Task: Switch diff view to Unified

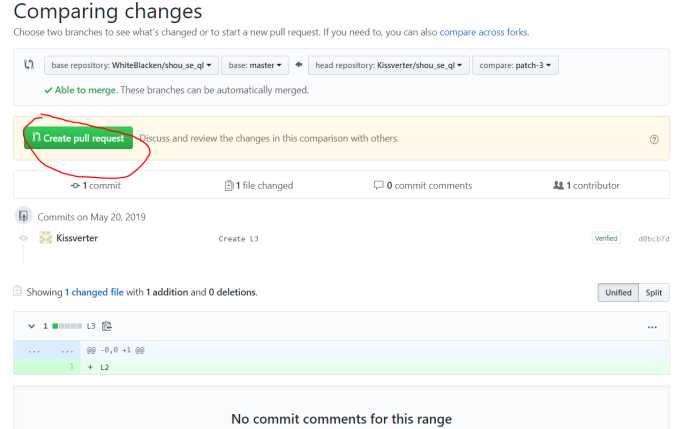Action: [618, 292]
